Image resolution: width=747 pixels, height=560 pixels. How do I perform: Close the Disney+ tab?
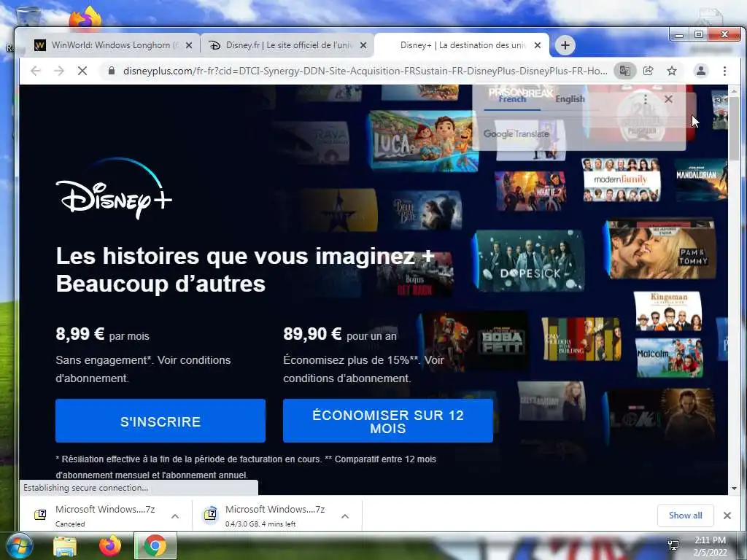(x=538, y=45)
